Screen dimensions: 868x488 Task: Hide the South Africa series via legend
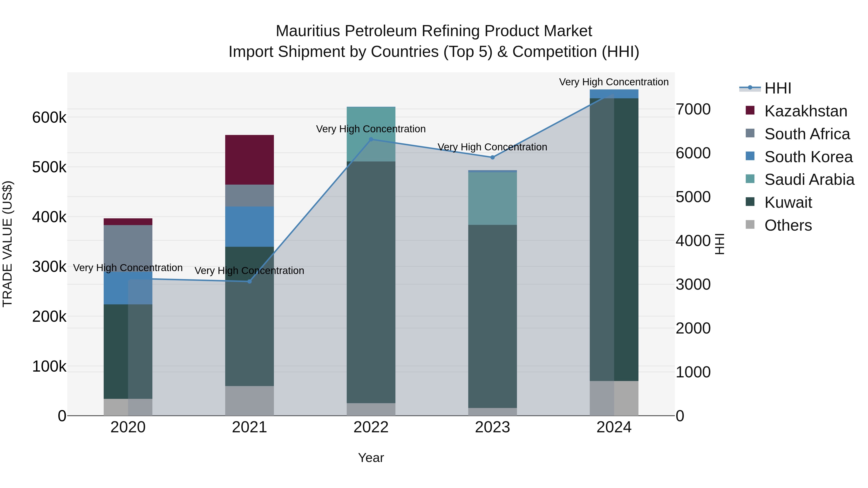pyautogui.click(x=798, y=134)
